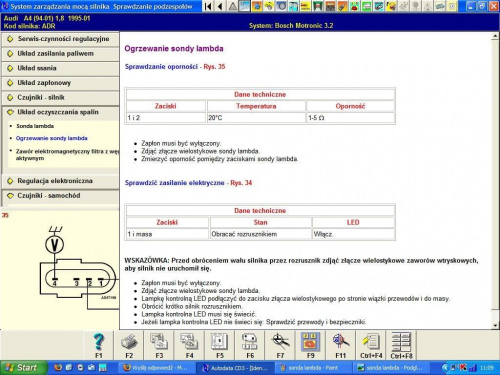Click 'System: Bosch Motronic 3.2' header text
This screenshot has width=500, height=375.
(x=291, y=26)
